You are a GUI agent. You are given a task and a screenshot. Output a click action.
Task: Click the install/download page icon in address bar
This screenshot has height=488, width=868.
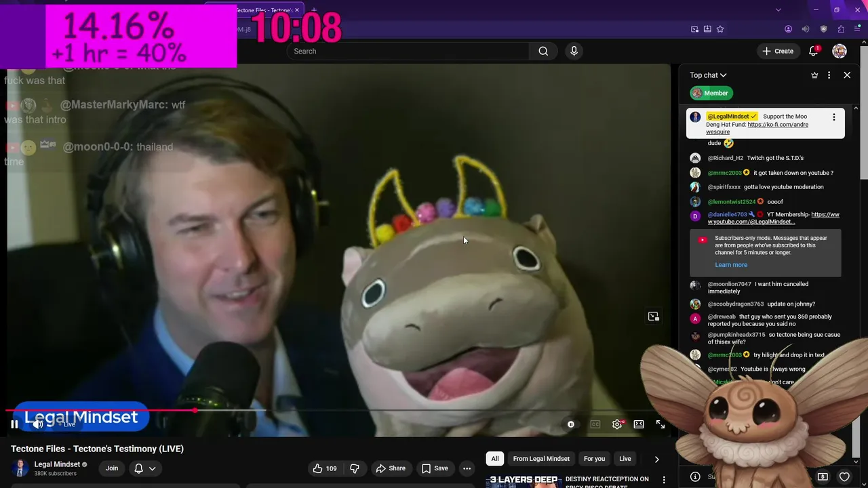coord(707,29)
